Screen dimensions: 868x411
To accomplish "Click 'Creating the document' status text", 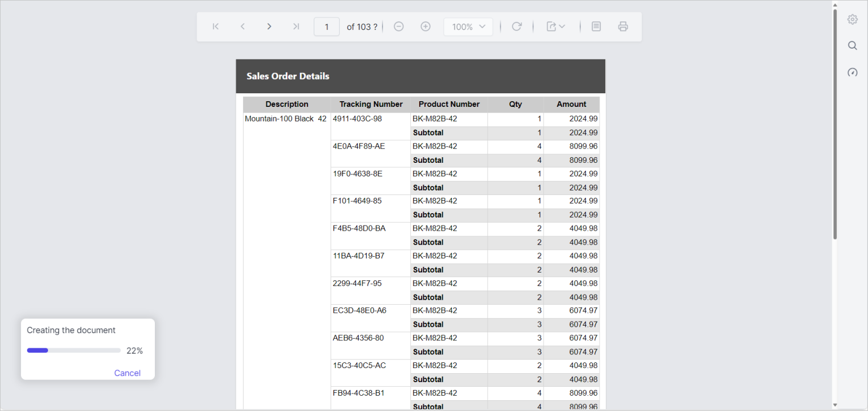I will tap(71, 330).
